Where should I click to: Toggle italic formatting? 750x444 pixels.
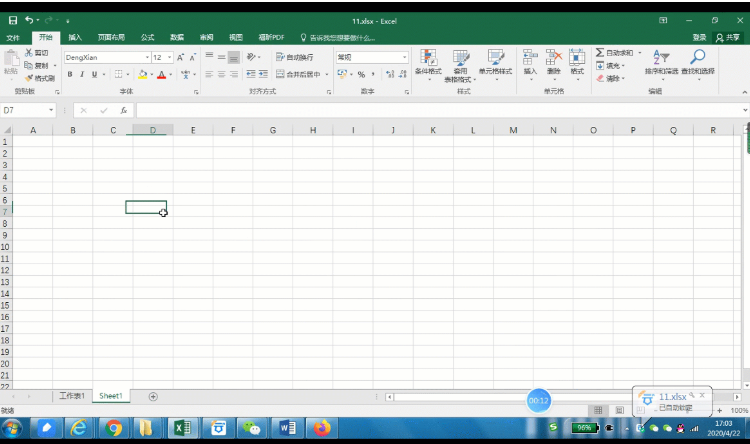(x=82, y=74)
